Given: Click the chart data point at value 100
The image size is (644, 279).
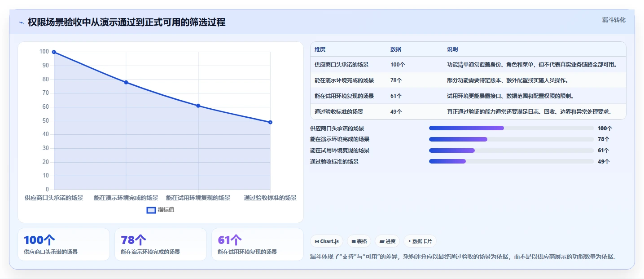Looking at the screenshot, I should pyautogui.click(x=54, y=52).
